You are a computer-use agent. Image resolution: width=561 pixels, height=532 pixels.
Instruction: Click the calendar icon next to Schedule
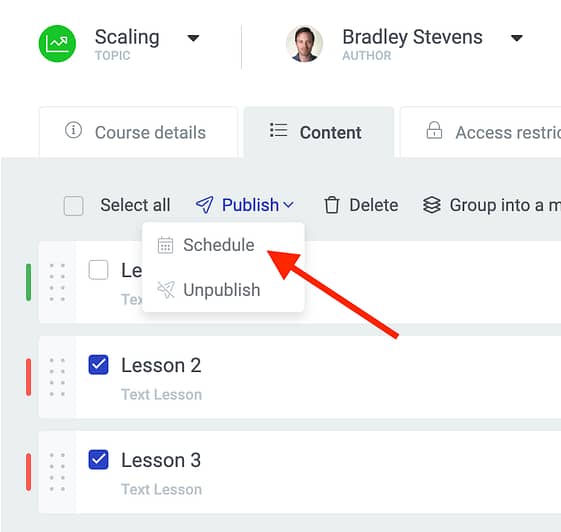tap(165, 245)
